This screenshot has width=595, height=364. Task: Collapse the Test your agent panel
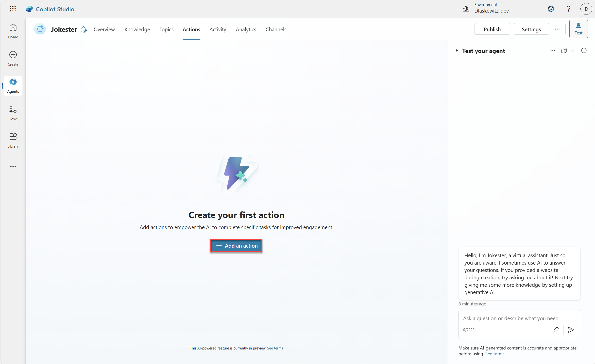tap(457, 51)
